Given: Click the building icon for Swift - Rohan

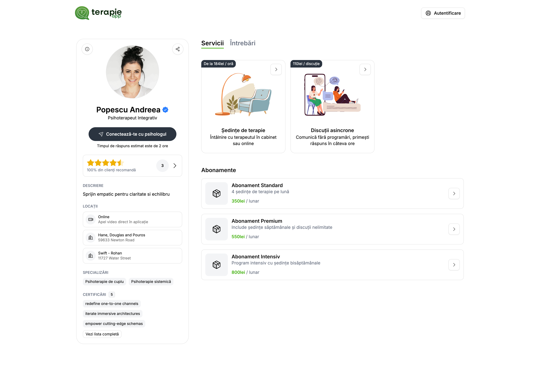Looking at the screenshot, I should [90, 256].
